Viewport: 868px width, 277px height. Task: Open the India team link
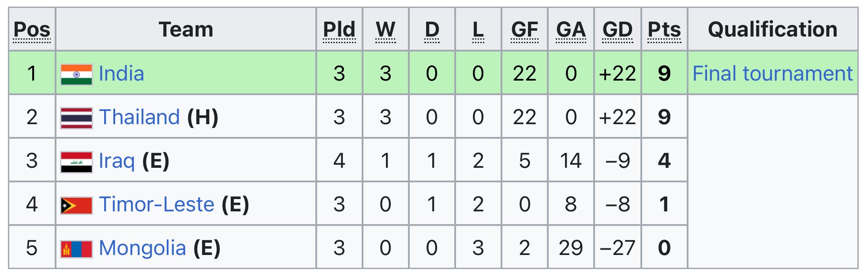coord(121,74)
